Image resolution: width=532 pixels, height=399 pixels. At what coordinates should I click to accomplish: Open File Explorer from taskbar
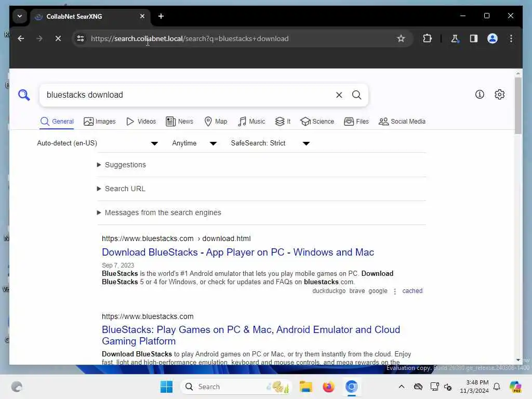[x=305, y=387]
